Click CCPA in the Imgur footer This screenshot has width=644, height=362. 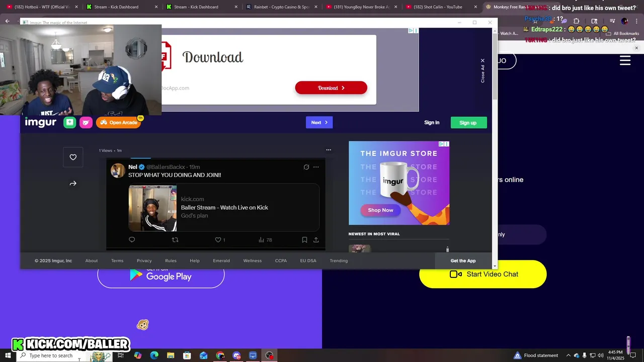[281, 260]
